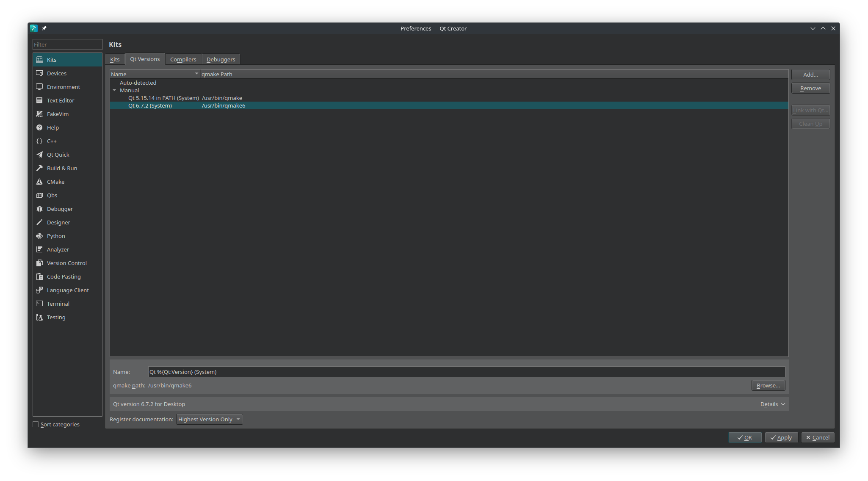Click the Name column sort arrow
868x481 pixels.
coord(196,74)
